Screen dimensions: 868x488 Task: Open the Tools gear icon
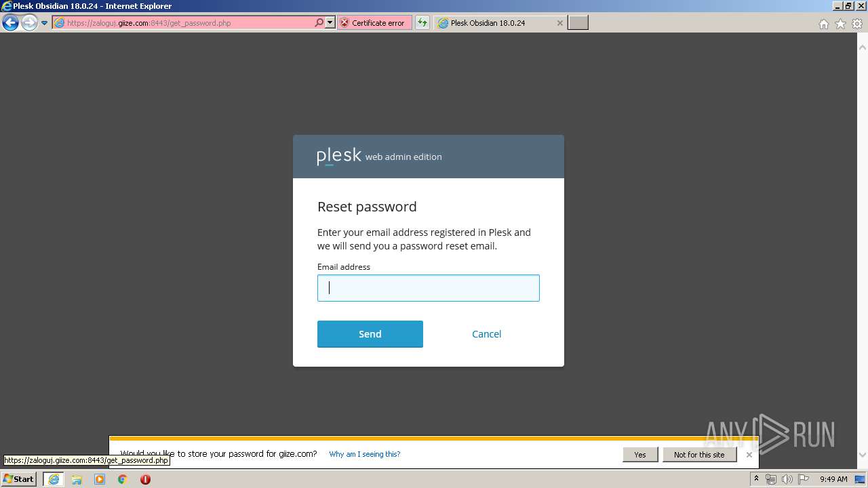pos(857,24)
